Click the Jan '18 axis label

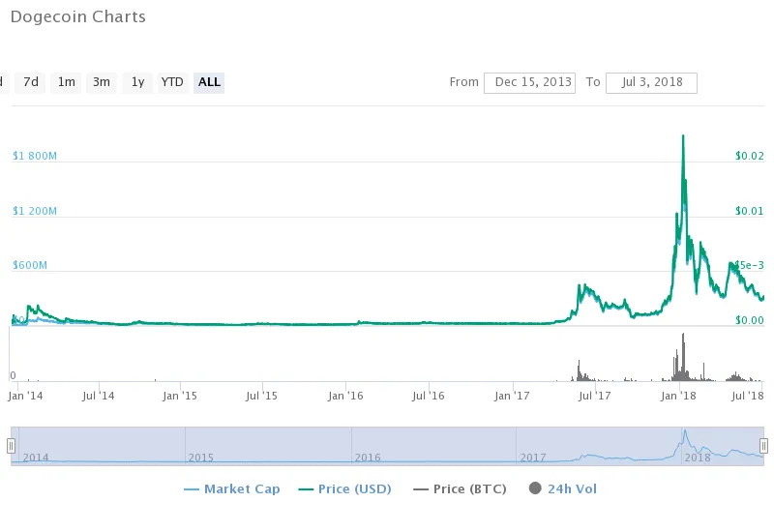point(679,396)
